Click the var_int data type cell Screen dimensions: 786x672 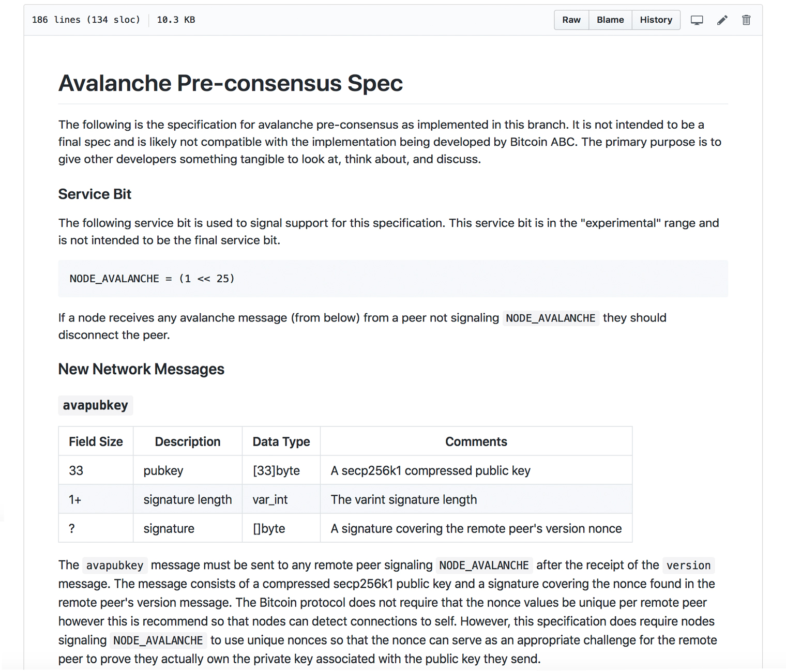click(269, 499)
